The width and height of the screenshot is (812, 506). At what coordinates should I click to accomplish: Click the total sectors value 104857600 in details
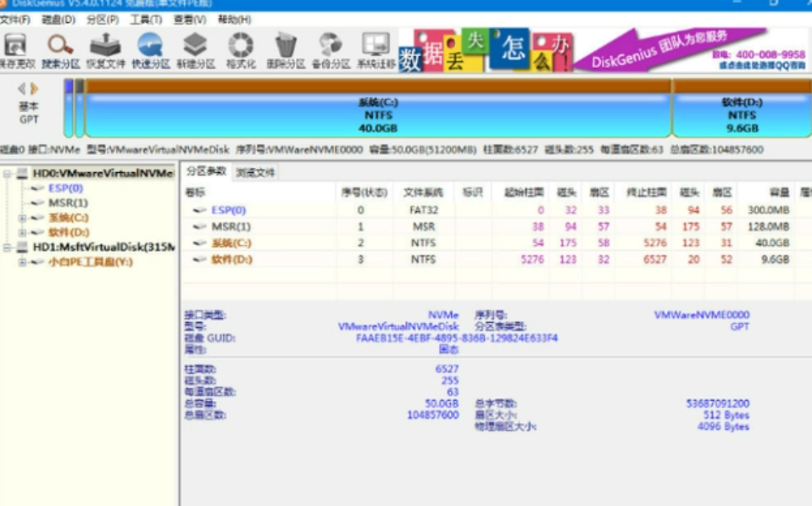point(433,415)
